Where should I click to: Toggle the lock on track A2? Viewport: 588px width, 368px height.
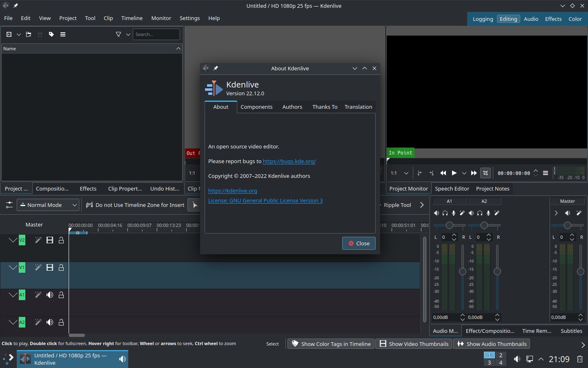click(61, 322)
